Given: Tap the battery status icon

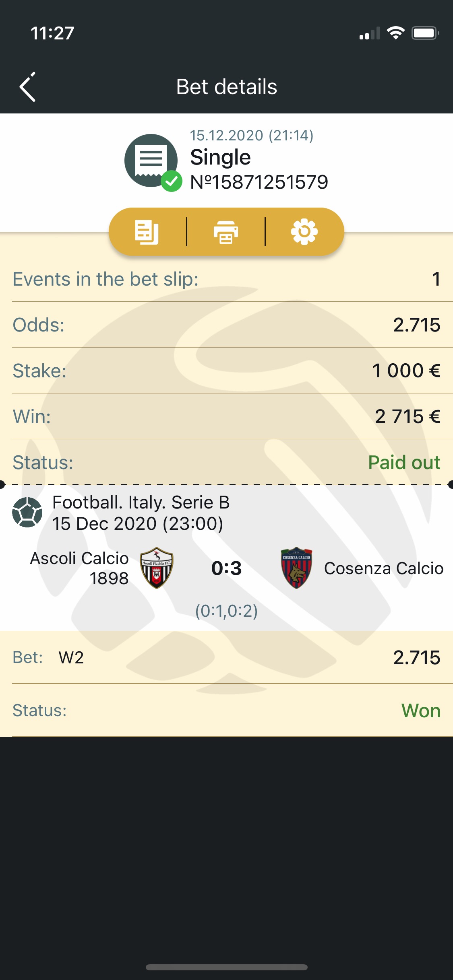Looking at the screenshot, I should 425,33.
